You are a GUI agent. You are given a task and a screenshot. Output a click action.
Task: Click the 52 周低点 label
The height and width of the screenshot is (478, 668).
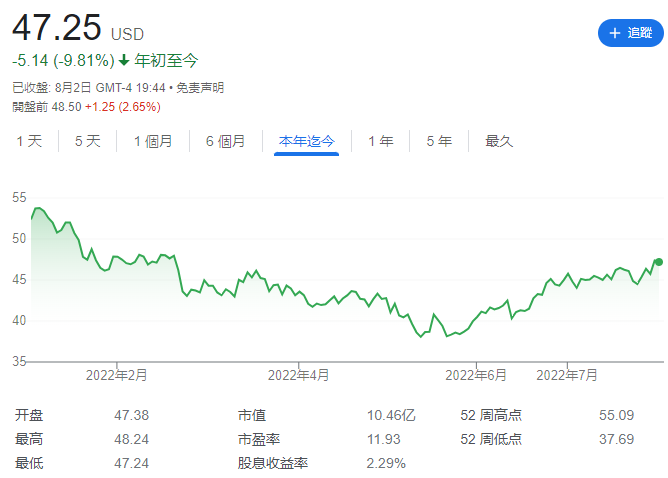[491, 439]
